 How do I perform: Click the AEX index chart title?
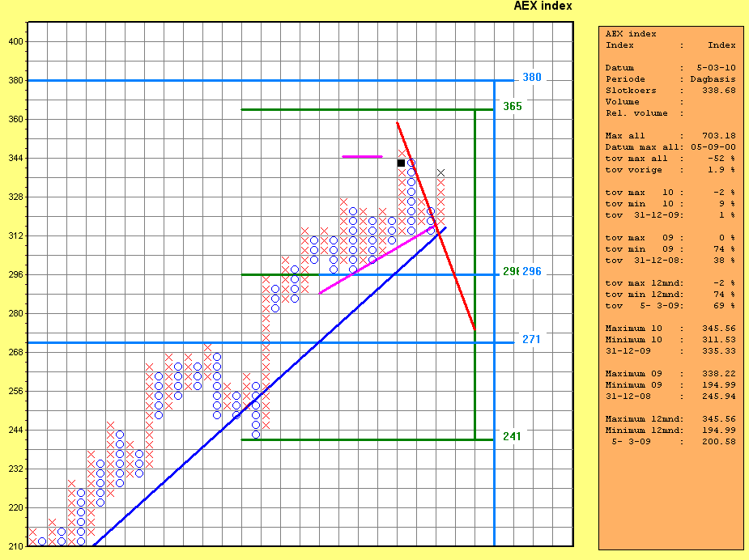[x=543, y=6]
